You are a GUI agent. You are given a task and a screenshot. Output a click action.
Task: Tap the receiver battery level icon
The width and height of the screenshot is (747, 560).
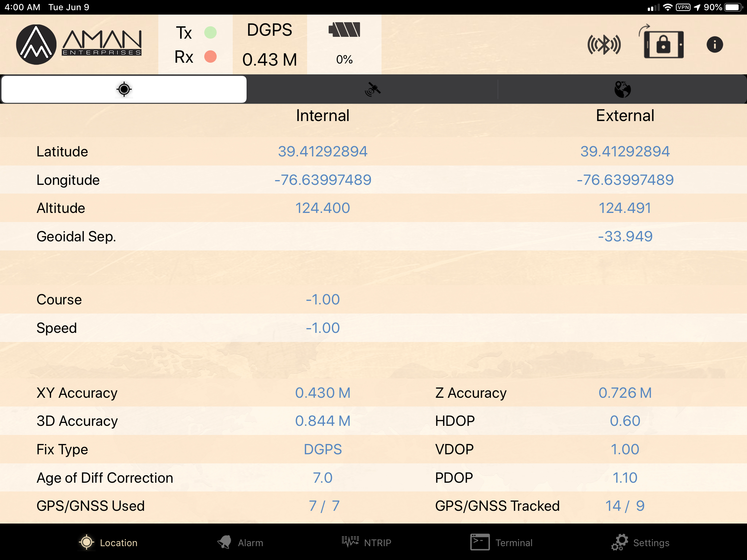pos(344,30)
